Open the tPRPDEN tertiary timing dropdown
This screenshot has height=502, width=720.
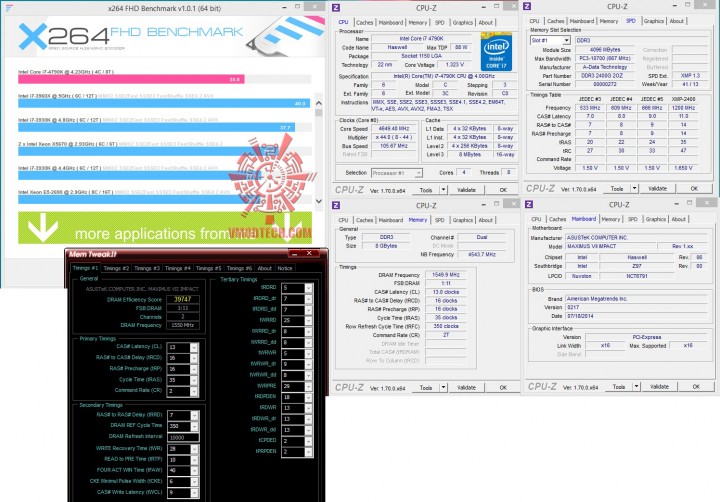309,452
